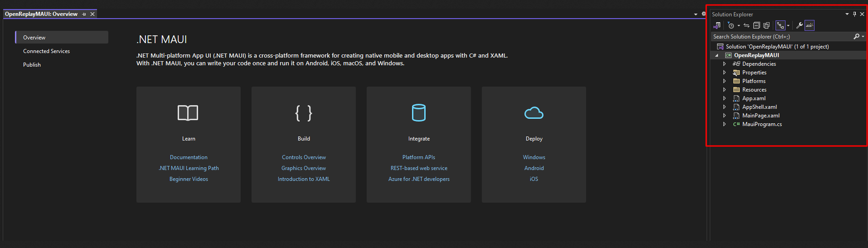Expand the AppShell.xaml node

click(x=724, y=107)
